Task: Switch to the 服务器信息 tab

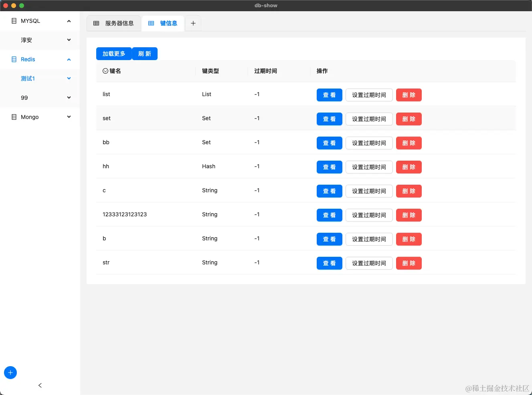Action: coord(114,23)
